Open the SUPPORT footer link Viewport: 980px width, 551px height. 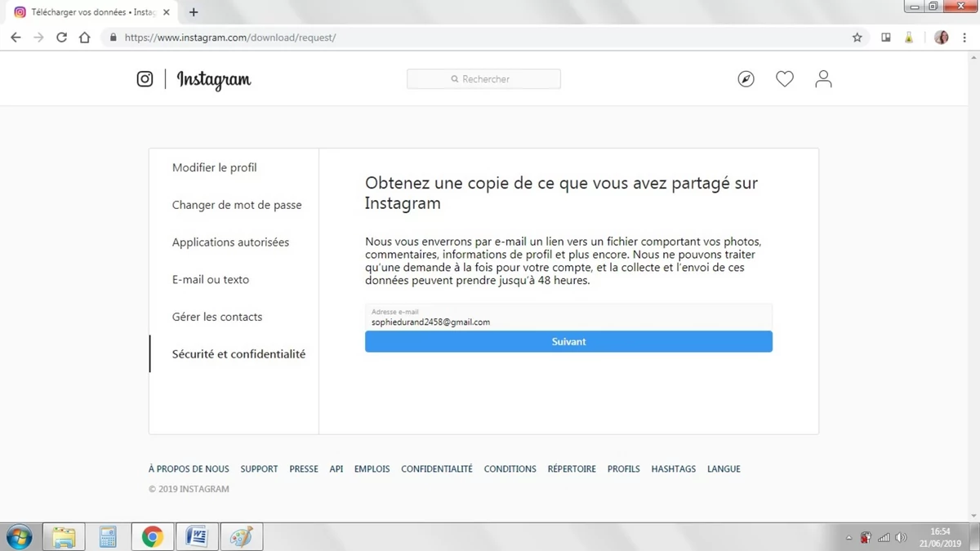[259, 469]
